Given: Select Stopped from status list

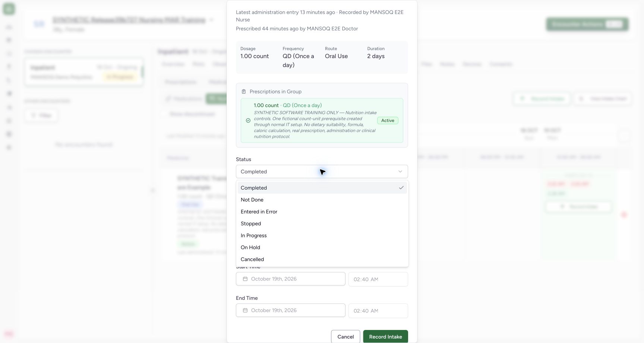Looking at the screenshot, I should (322, 223).
